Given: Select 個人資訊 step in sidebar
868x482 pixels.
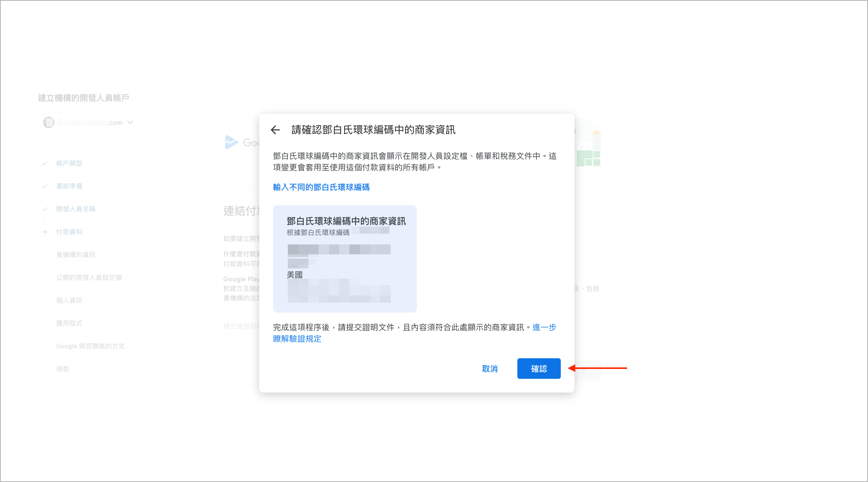Looking at the screenshot, I should (69, 300).
